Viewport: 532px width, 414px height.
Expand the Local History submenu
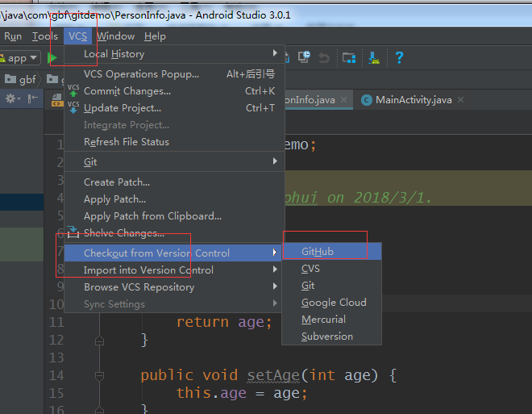coord(174,53)
